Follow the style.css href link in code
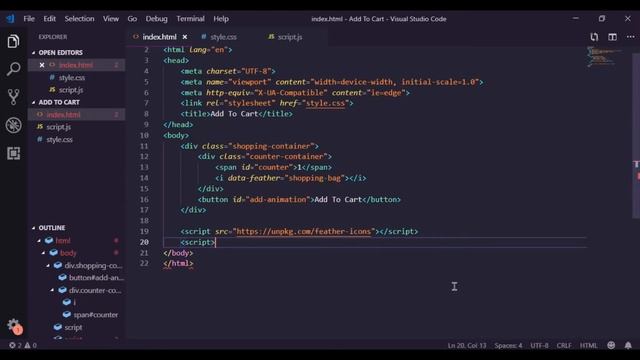 (325, 103)
